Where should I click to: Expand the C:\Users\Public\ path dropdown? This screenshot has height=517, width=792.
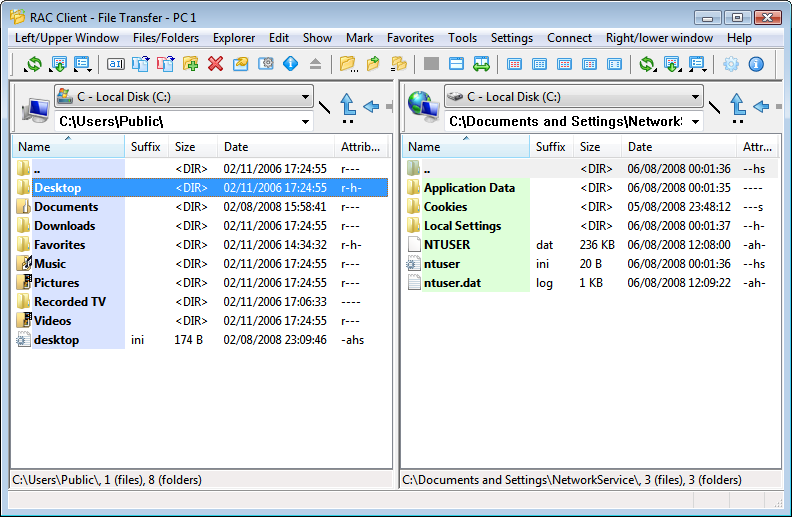pos(305,122)
